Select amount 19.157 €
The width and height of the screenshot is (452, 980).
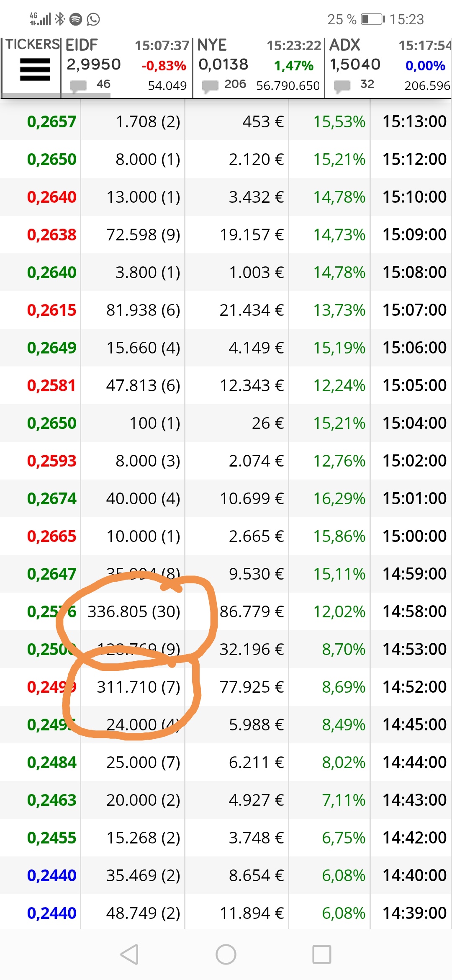[x=252, y=235]
